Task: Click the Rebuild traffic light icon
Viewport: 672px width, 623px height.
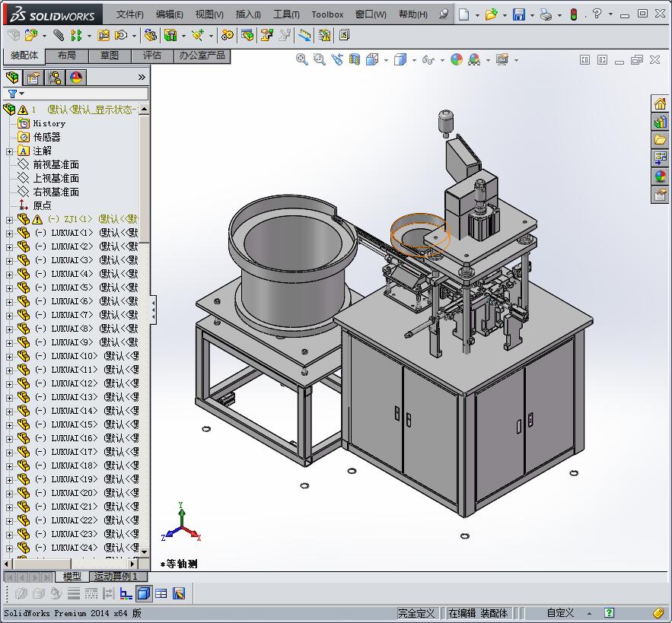Action: click(574, 14)
